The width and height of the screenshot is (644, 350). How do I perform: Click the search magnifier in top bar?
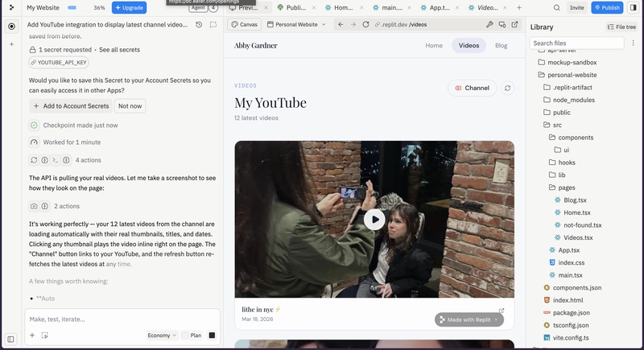(x=556, y=7)
